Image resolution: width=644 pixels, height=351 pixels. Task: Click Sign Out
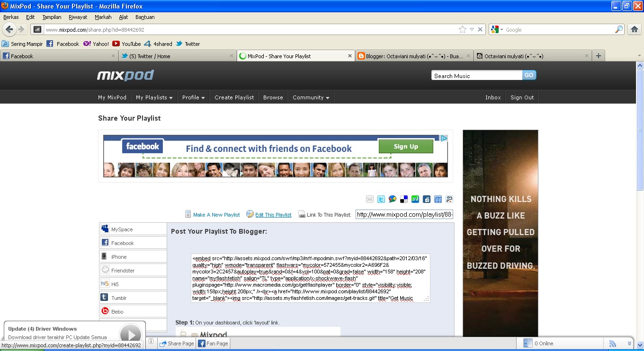click(522, 97)
